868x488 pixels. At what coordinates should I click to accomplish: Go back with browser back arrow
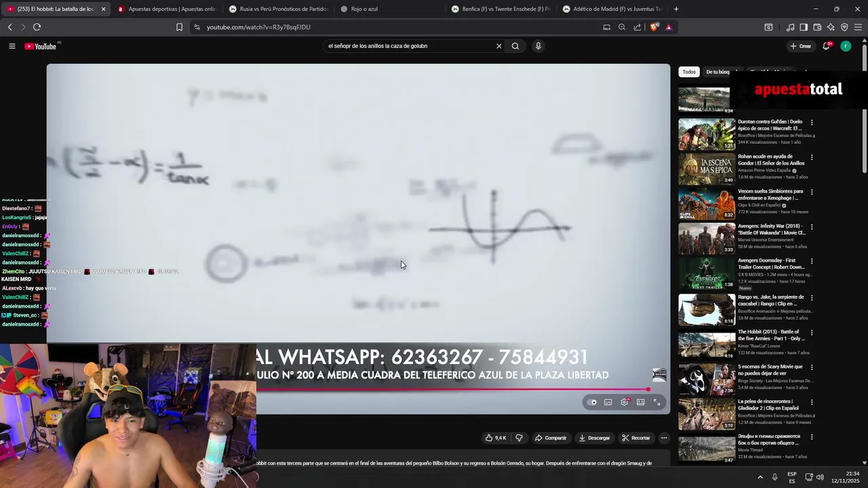(9, 27)
